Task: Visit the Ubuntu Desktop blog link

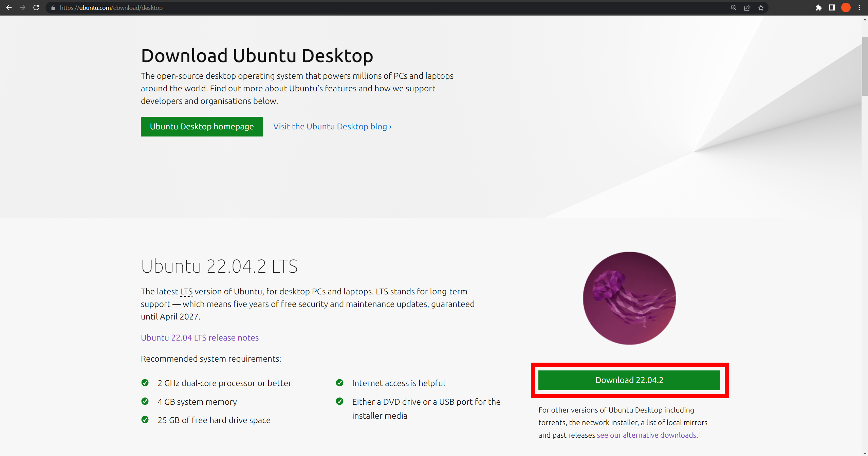Action: (332, 127)
